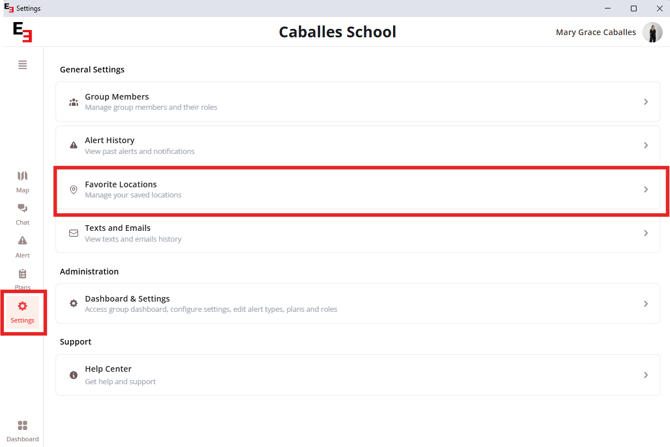
Task: Click the Mary Grace Caballes username
Action: tap(596, 32)
